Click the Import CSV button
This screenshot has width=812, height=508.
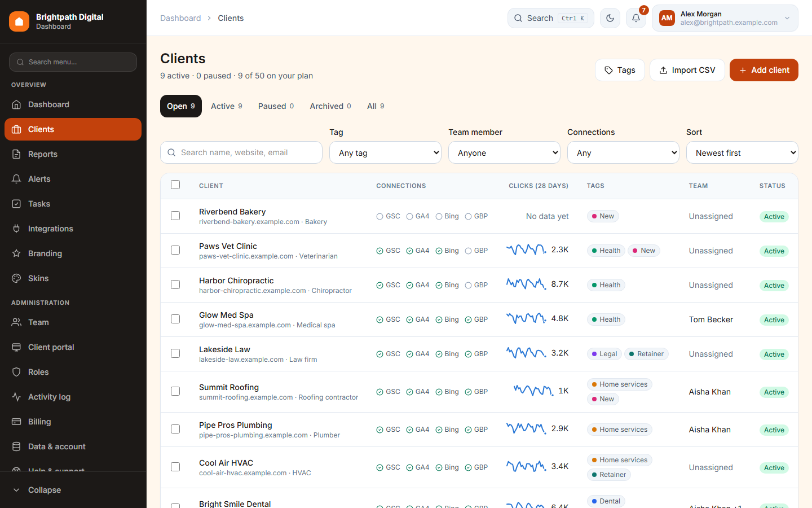pyautogui.click(x=687, y=70)
